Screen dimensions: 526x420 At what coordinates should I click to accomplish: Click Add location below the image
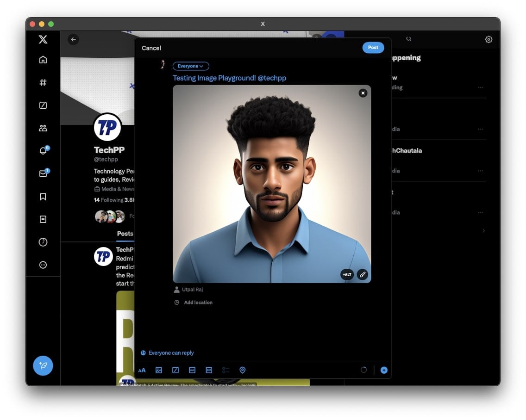tap(198, 303)
